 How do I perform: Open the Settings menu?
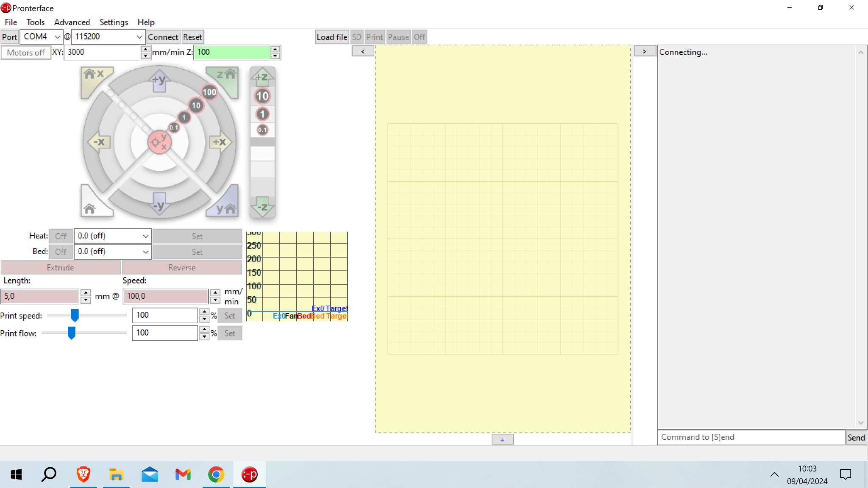(114, 22)
